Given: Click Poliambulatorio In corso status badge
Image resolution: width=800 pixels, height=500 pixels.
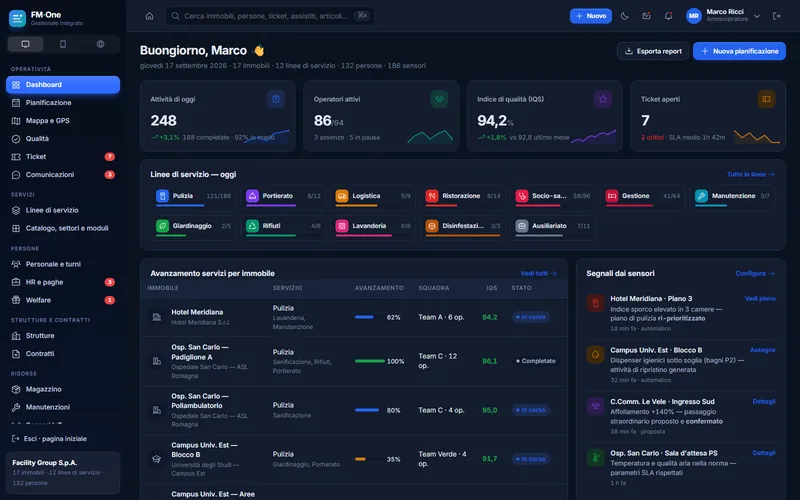Looking at the screenshot, I should [x=531, y=410].
